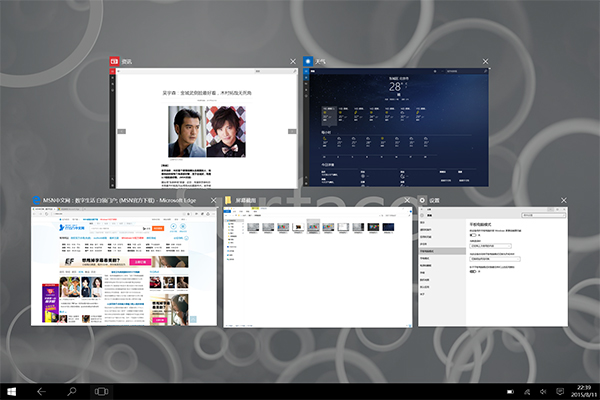Screen dimensions: 600x400
Task: Close the 屏幕截图 folder window
Action: 407,200
